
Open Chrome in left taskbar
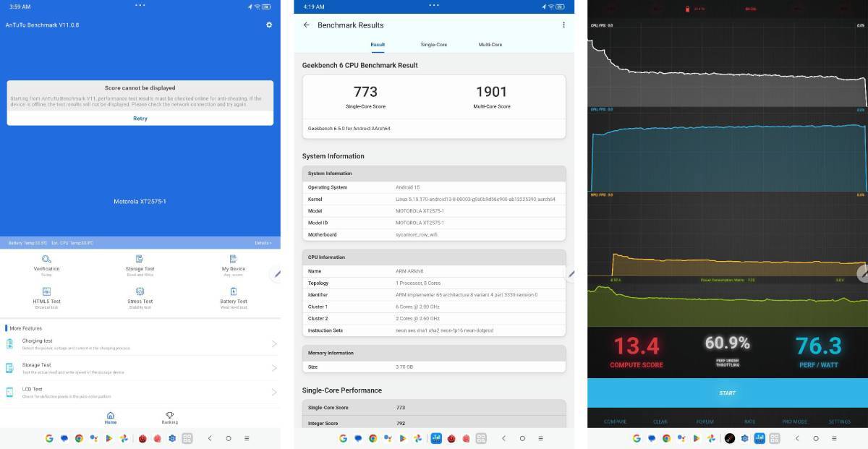(79, 438)
